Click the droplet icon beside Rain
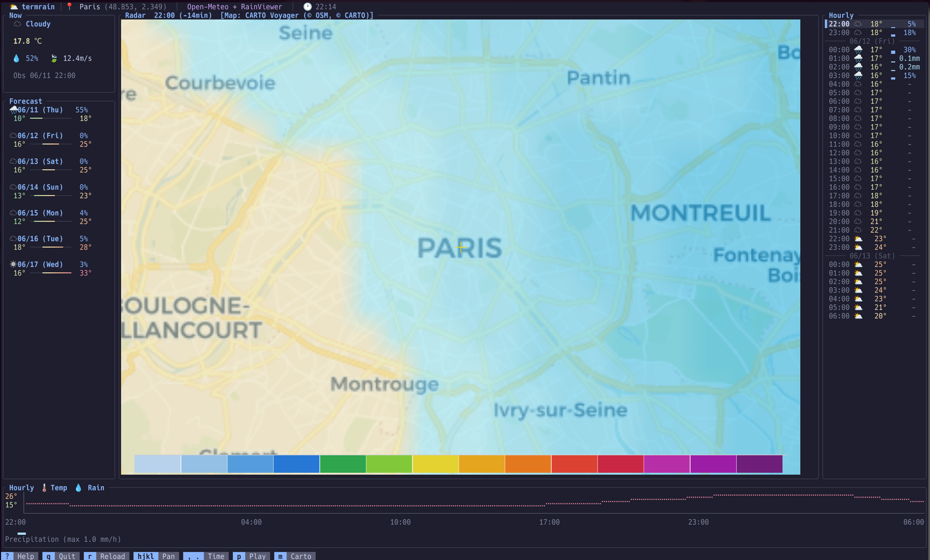 point(78,488)
